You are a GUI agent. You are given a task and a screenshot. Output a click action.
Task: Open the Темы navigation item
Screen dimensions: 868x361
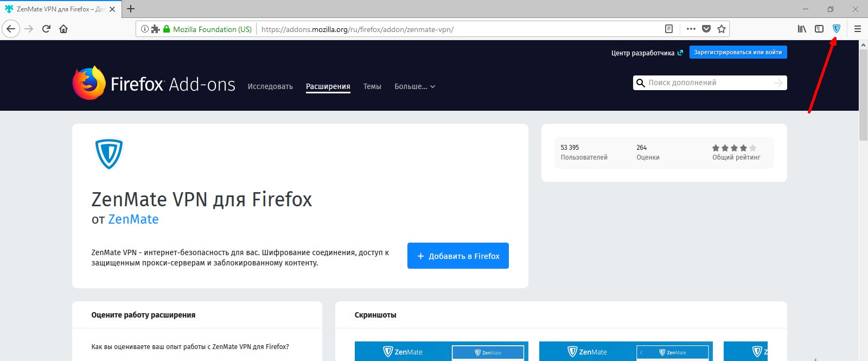click(372, 86)
